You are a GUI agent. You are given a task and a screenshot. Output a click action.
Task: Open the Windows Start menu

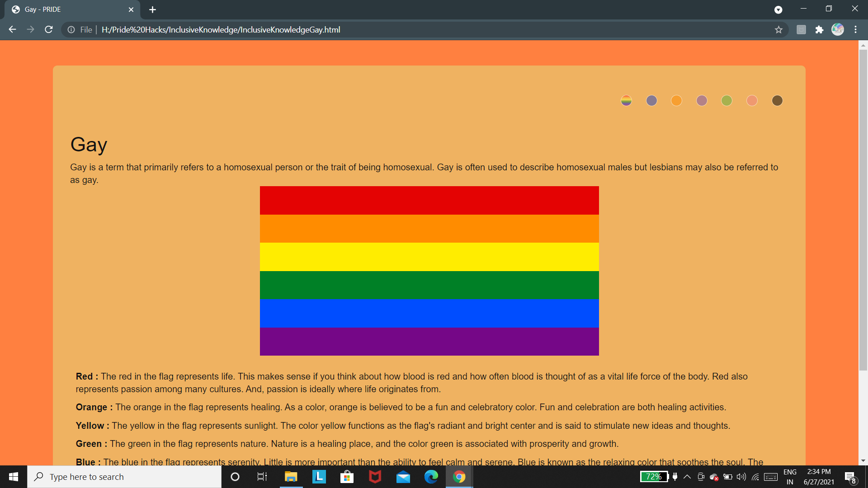tap(13, 477)
